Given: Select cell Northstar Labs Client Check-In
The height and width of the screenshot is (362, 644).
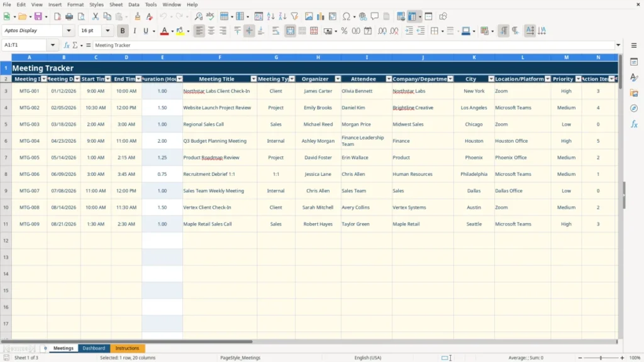Looking at the screenshot, I should tap(219, 91).
